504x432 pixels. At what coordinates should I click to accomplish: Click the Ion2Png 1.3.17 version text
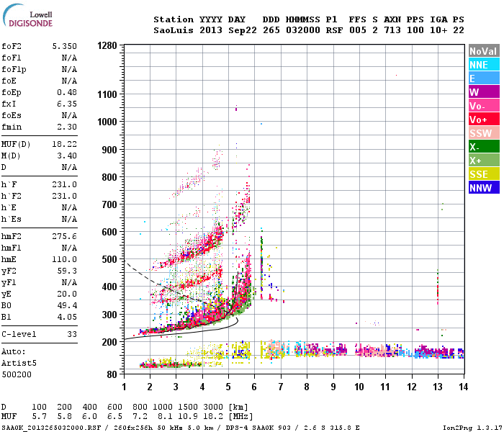click(x=472, y=428)
